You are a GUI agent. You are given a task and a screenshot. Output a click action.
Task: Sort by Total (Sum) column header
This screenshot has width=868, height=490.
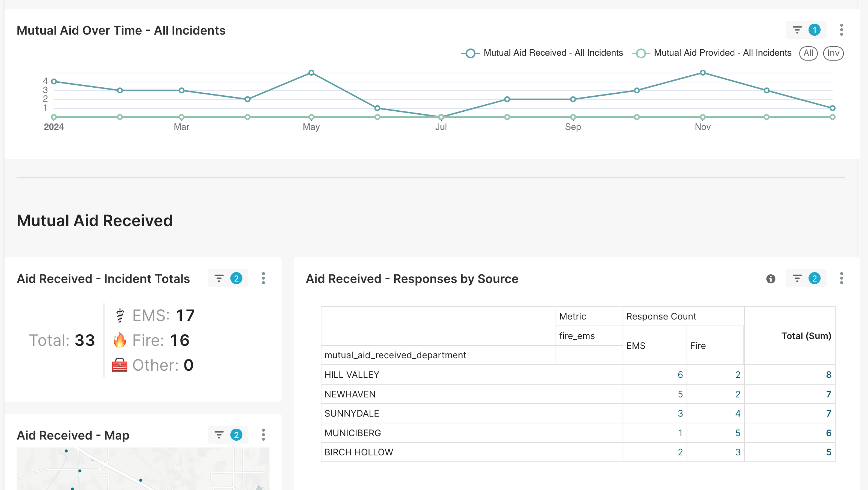806,336
